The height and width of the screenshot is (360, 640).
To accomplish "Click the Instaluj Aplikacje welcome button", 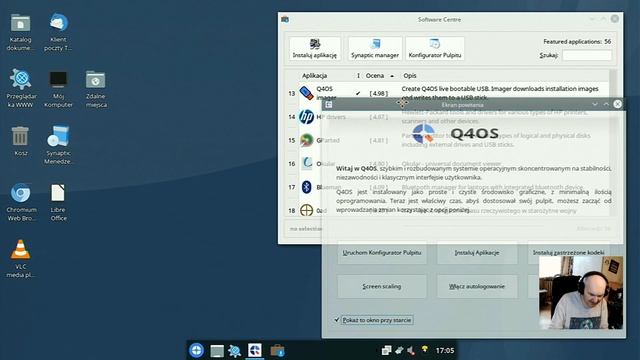I will click(x=477, y=253).
